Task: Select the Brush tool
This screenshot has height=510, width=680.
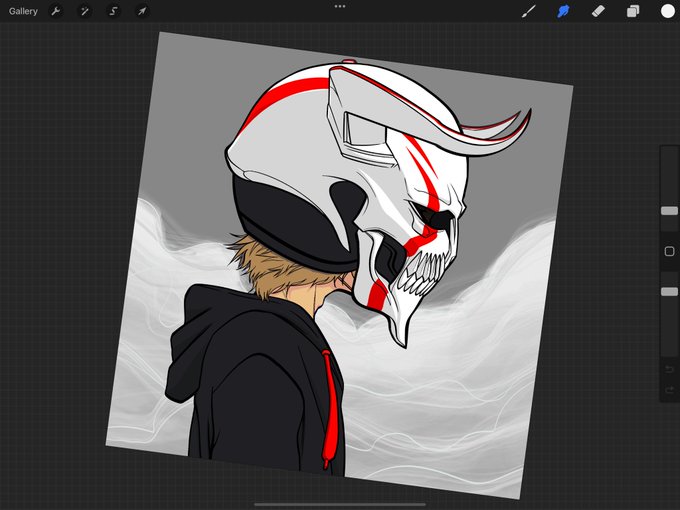Action: pos(528,11)
